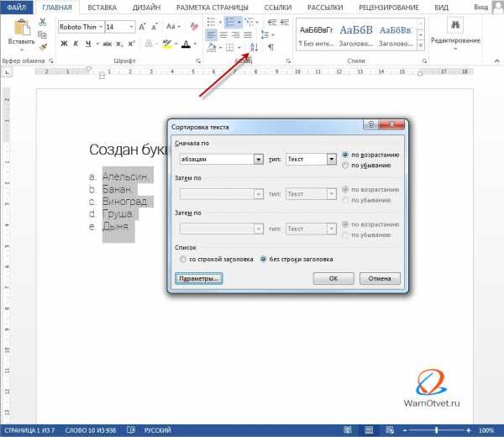
Task: Clear all formatting eraser icon
Action: tap(194, 26)
